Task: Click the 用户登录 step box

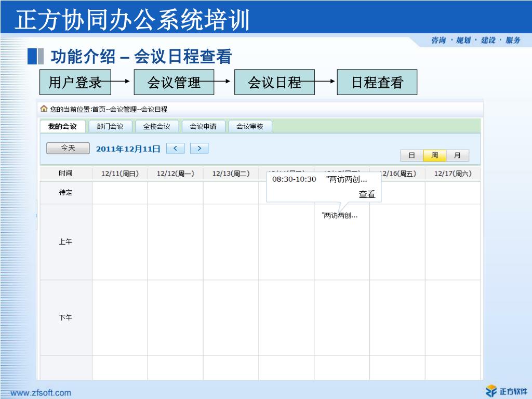Action: (x=75, y=82)
